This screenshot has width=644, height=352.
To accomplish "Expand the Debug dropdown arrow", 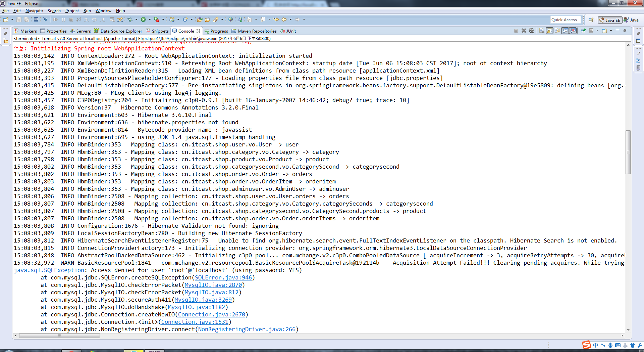I will pos(136,19).
